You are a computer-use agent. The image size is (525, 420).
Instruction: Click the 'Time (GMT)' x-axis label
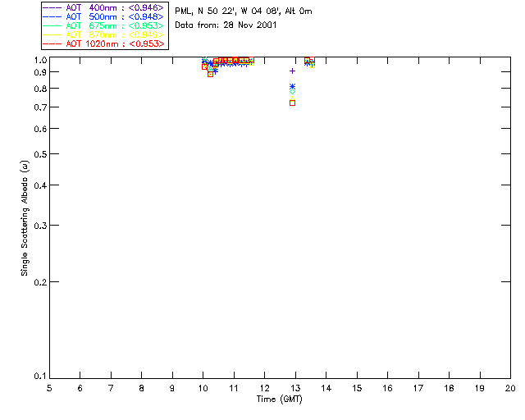point(280,399)
